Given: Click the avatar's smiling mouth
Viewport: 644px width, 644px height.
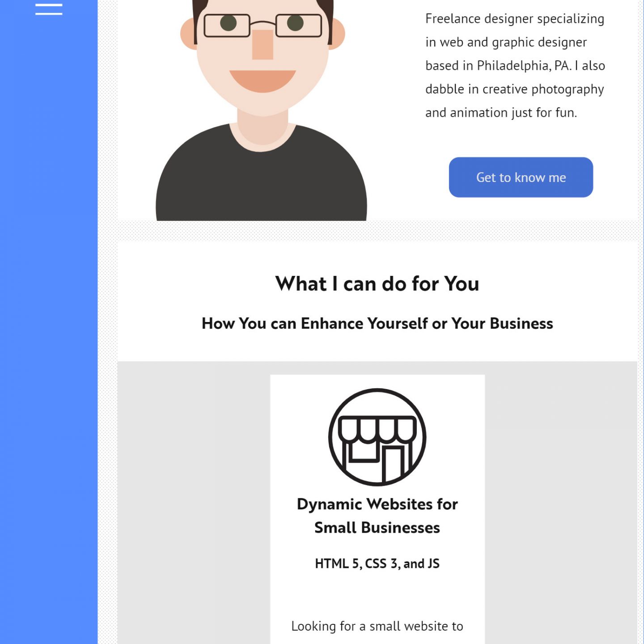Looking at the screenshot, I should click(x=263, y=81).
